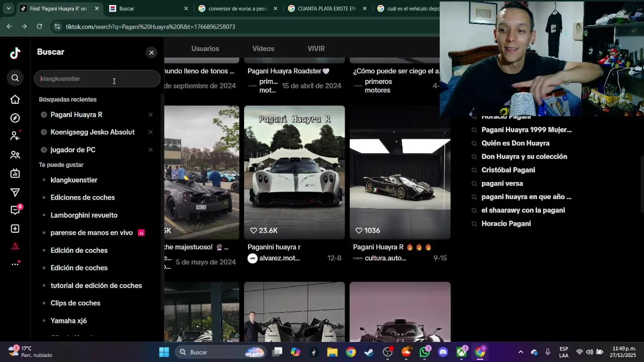Open Steam from the Windows taskbar

click(369, 352)
